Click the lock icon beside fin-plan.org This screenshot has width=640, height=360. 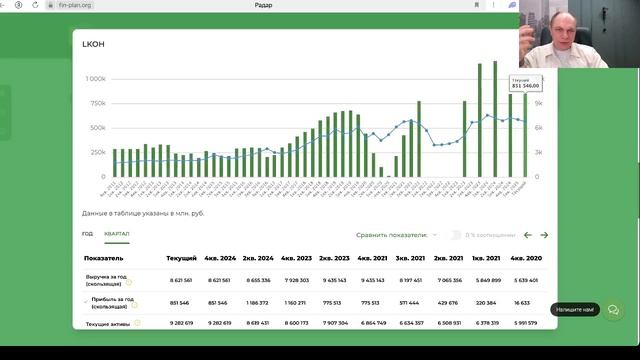tap(51, 5)
